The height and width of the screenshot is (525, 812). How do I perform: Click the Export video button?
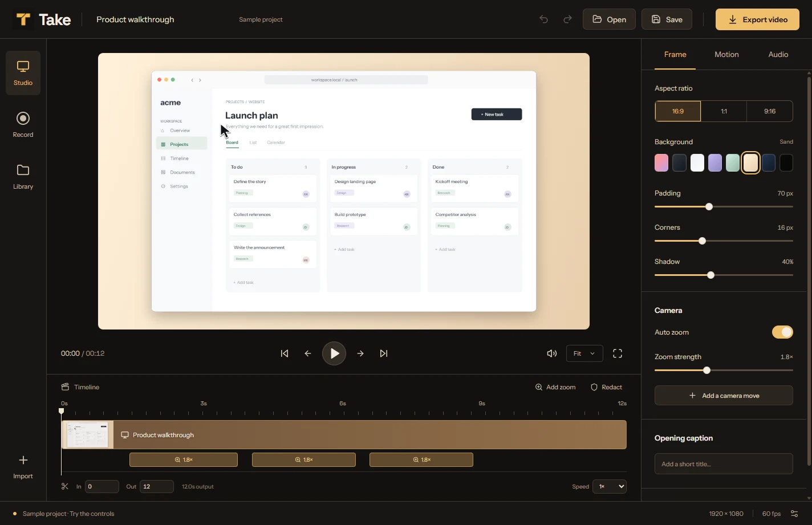tap(757, 19)
